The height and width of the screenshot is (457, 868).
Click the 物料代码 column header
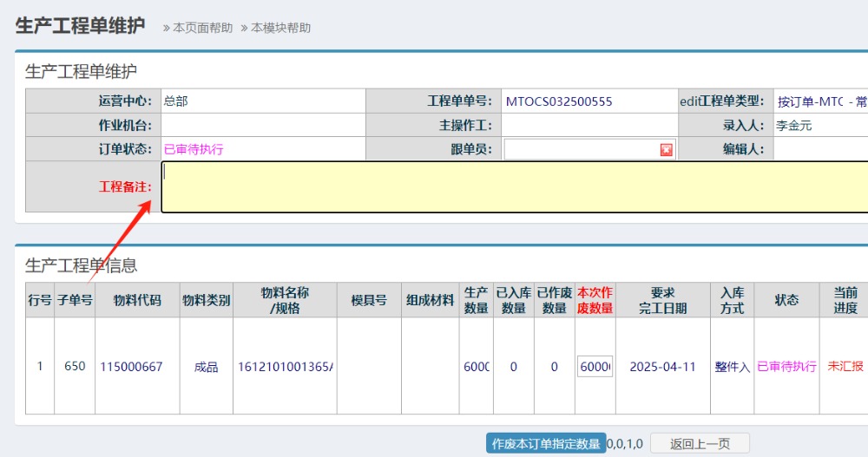137,300
